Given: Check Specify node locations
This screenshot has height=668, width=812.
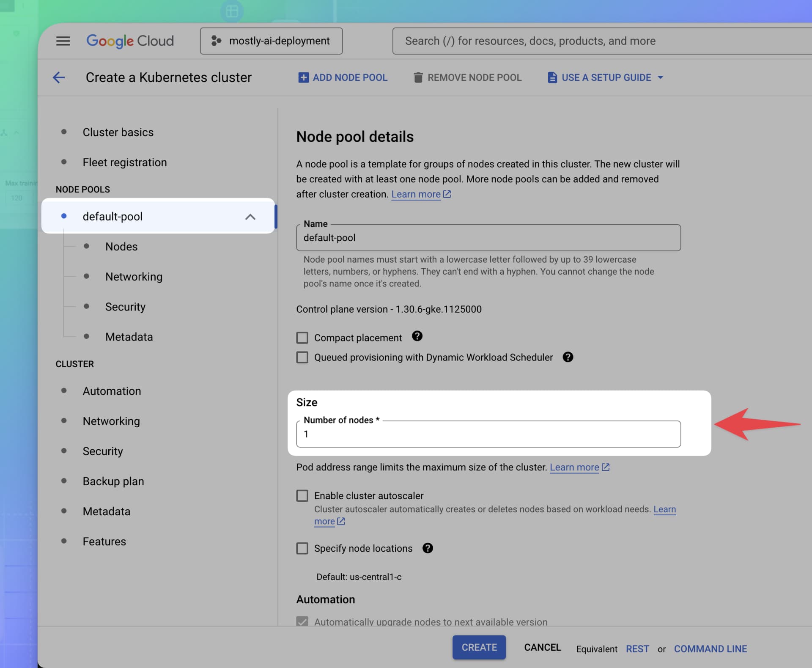Looking at the screenshot, I should (x=302, y=548).
